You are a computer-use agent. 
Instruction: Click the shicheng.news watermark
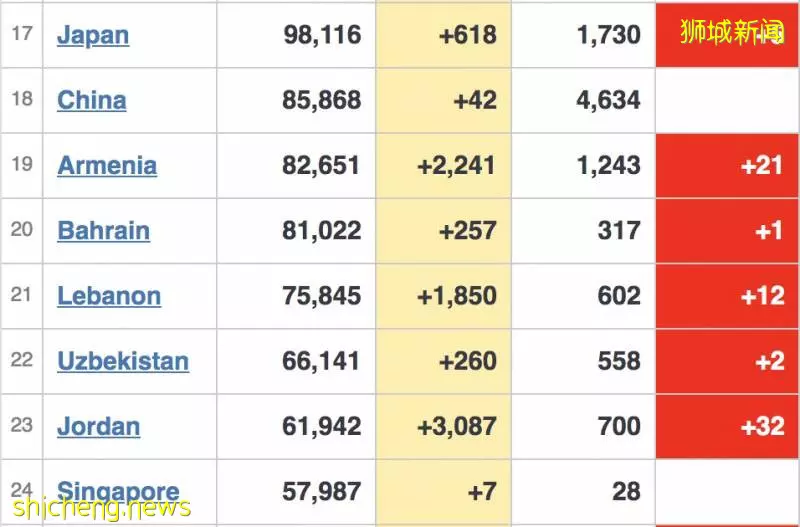pyautogui.click(x=102, y=509)
